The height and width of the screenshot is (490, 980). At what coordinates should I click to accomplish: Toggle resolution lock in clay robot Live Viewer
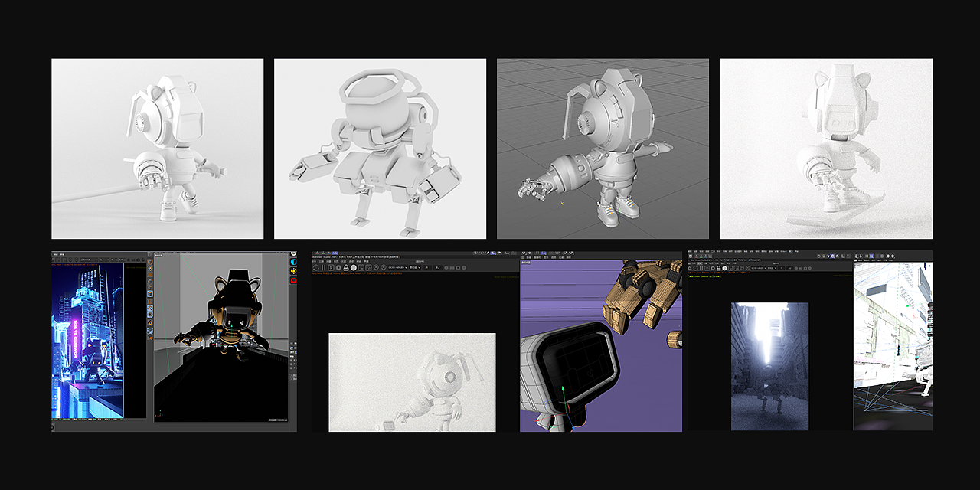(346, 268)
